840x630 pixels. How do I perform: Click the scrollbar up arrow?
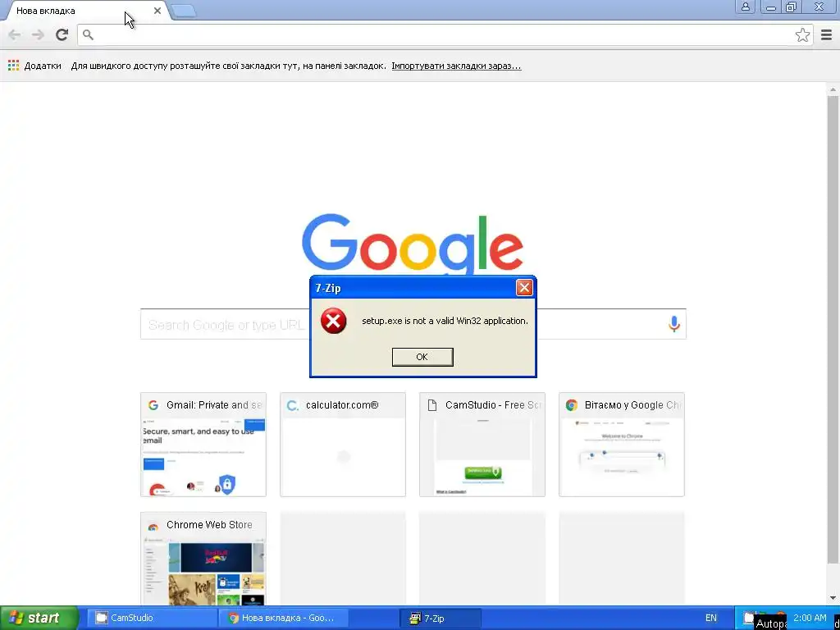click(833, 90)
